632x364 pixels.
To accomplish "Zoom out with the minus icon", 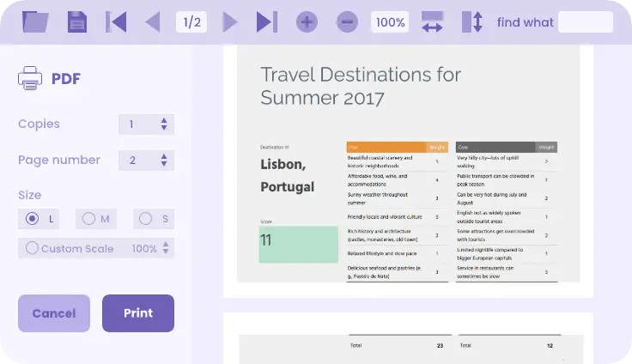I will (x=347, y=21).
